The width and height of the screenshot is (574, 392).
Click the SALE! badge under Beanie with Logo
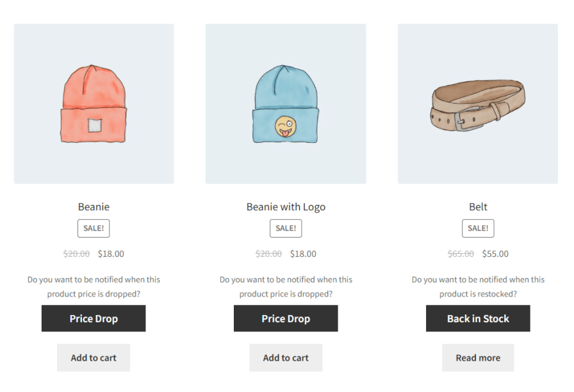(x=286, y=228)
